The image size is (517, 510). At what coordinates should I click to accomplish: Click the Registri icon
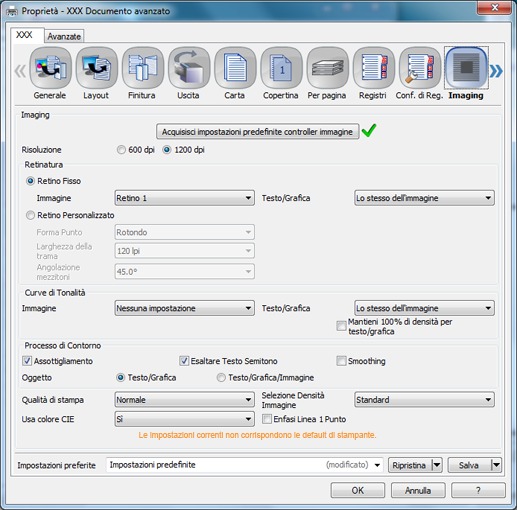(374, 68)
